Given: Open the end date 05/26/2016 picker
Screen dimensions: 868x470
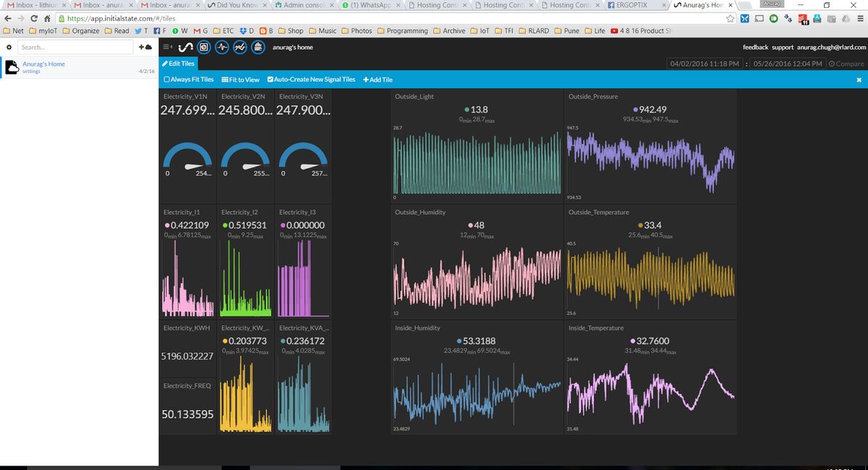Looking at the screenshot, I should 787,64.
